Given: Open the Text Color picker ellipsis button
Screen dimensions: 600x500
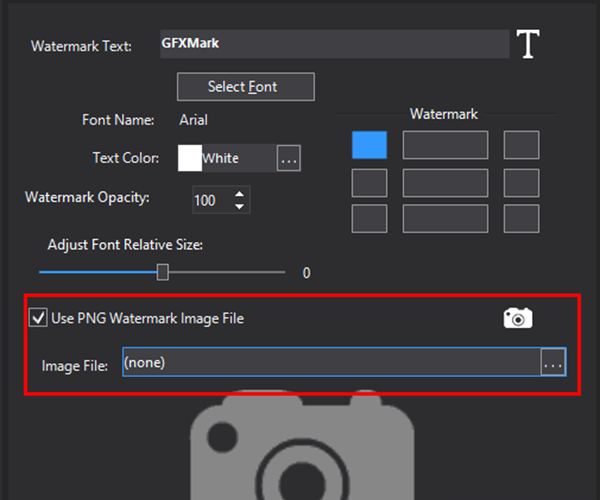Looking at the screenshot, I should tap(289, 158).
